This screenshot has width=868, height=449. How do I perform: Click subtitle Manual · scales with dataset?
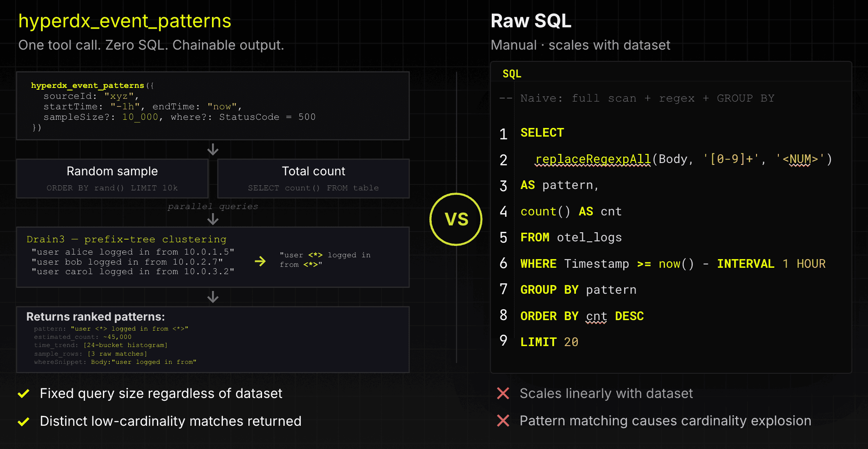tap(580, 45)
